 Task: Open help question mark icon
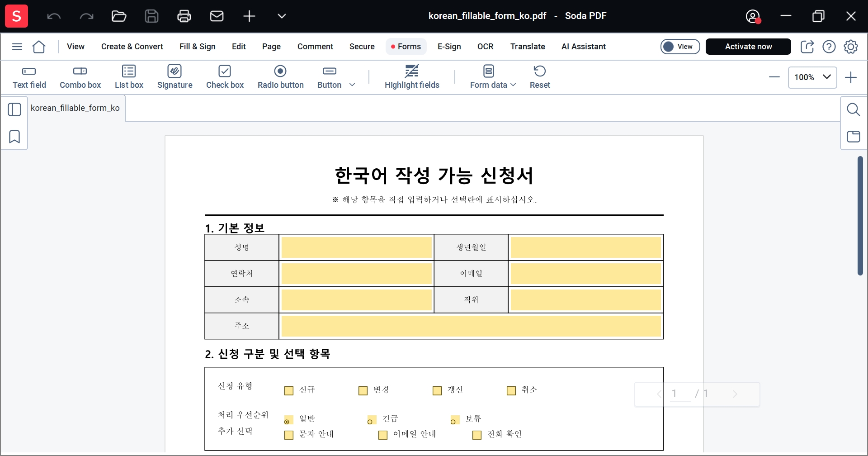coord(829,47)
